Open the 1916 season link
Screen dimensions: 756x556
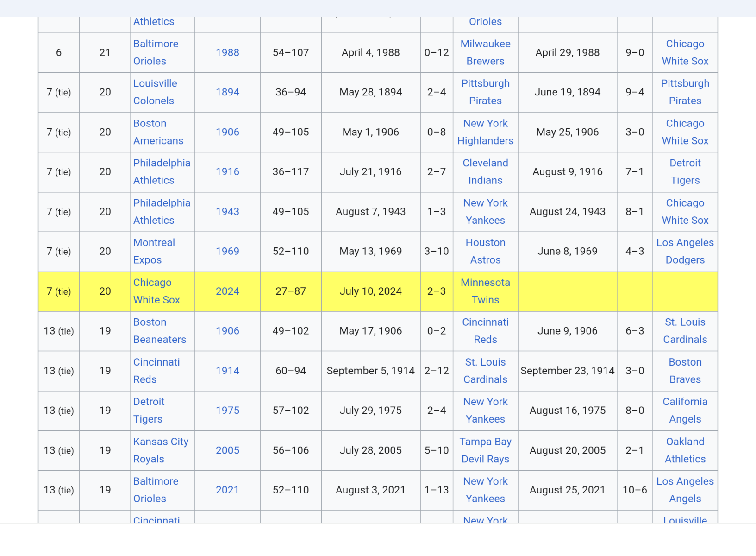coord(227,172)
